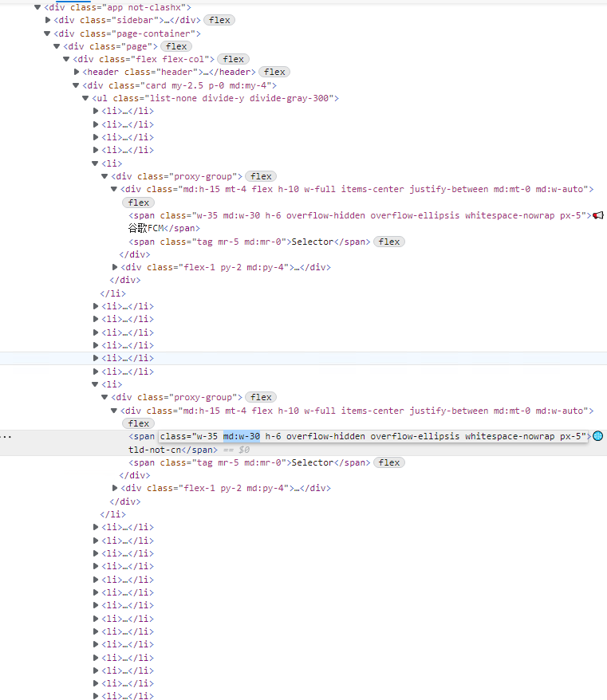
Task: Collapse the div class="flex flex-col" node
Action: (x=66, y=59)
